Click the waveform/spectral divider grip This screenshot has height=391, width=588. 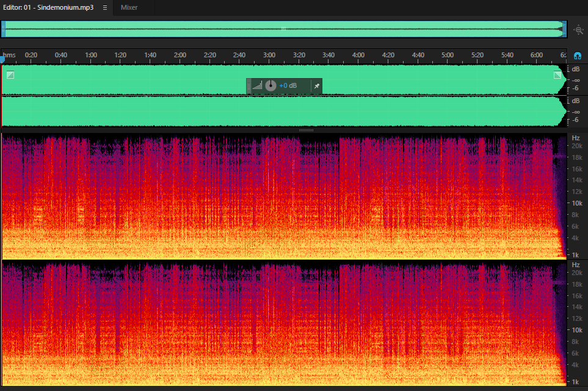coord(306,131)
